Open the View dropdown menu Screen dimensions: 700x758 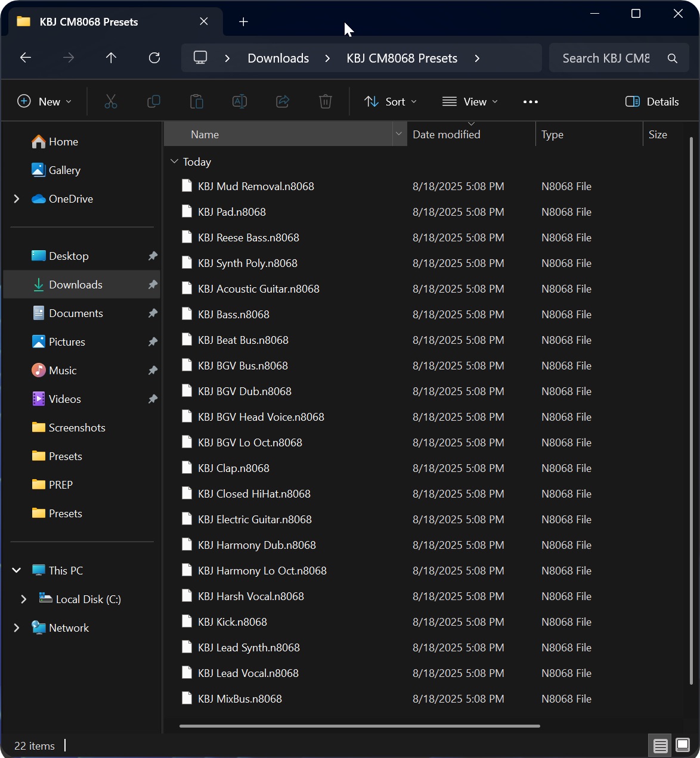[470, 102]
